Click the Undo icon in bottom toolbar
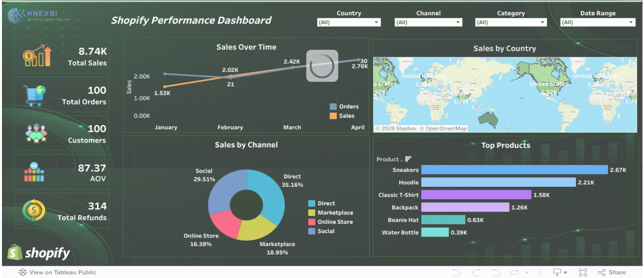The width and height of the screenshot is (644, 278). point(456,272)
